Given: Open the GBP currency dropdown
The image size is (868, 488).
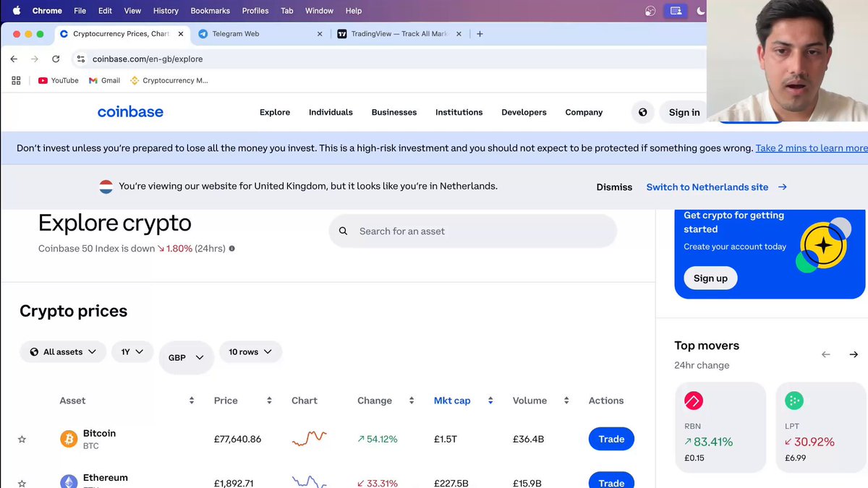Looking at the screenshot, I should pyautogui.click(x=186, y=357).
